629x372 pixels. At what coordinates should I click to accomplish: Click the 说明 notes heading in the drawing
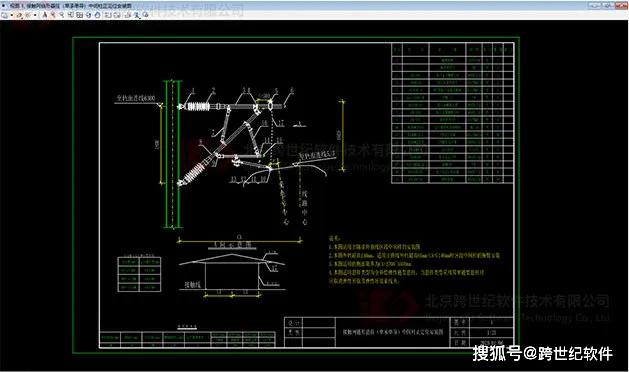pos(334,238)
